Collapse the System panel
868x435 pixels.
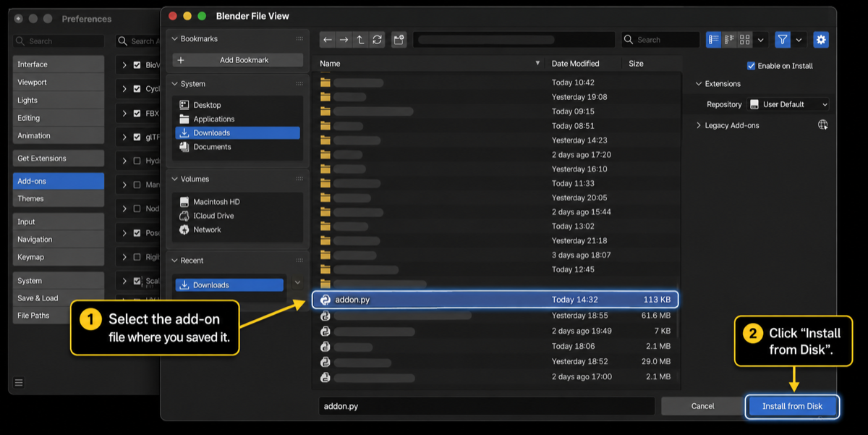175,84
